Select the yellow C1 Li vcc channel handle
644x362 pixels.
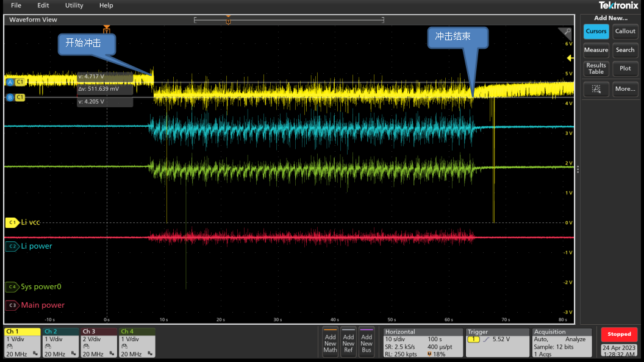[12, 223]
